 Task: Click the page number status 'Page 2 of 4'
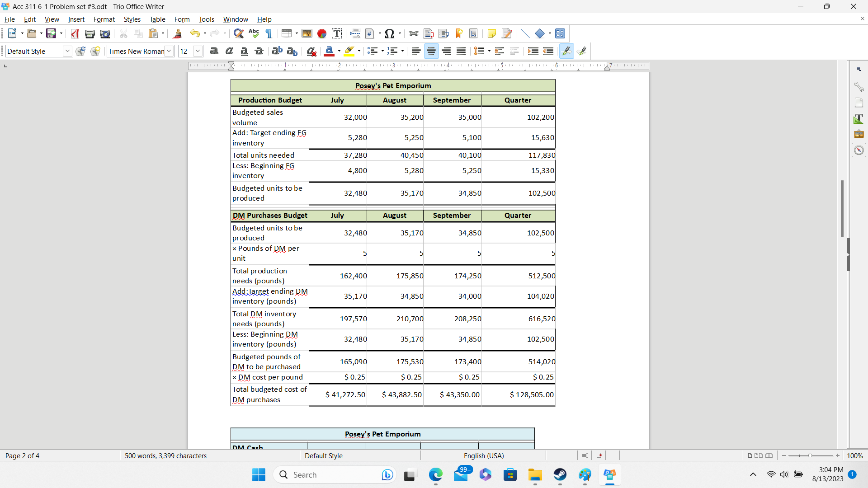click(22, 455)
